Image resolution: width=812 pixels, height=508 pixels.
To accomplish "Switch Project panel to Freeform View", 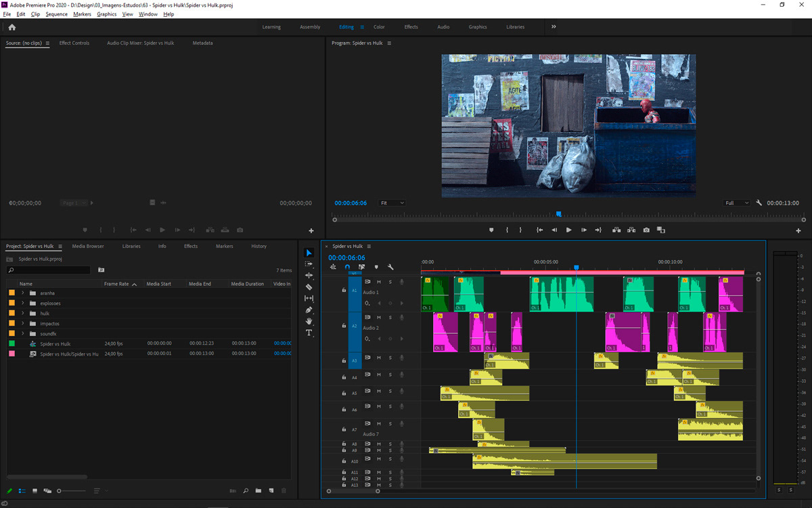I will pyautogui.click(x=47, y=491).
